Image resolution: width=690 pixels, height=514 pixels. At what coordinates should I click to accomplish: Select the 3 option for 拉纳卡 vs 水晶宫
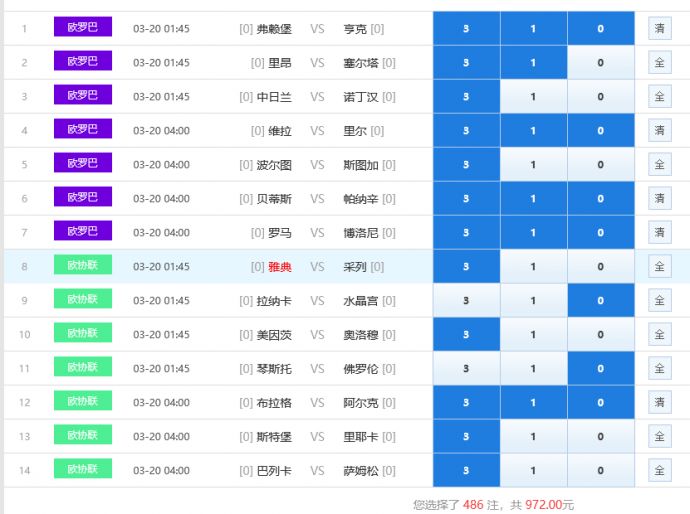[x=466, y=301]
